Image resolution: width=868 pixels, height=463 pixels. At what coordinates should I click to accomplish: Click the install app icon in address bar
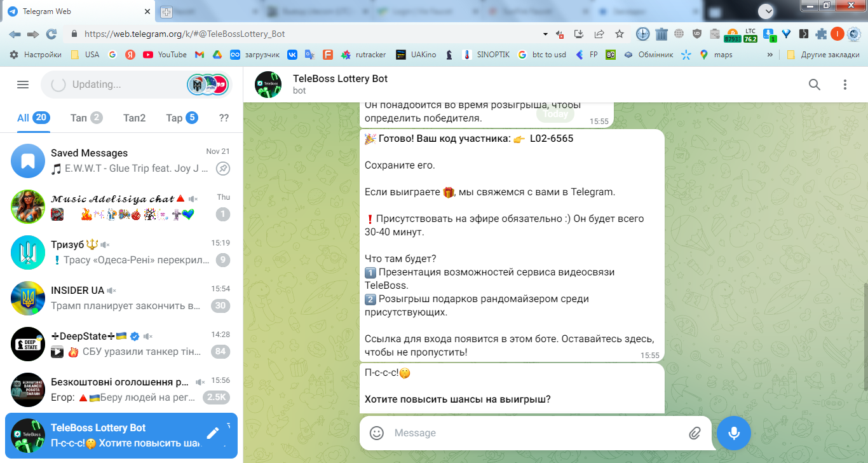pos(579,34)
